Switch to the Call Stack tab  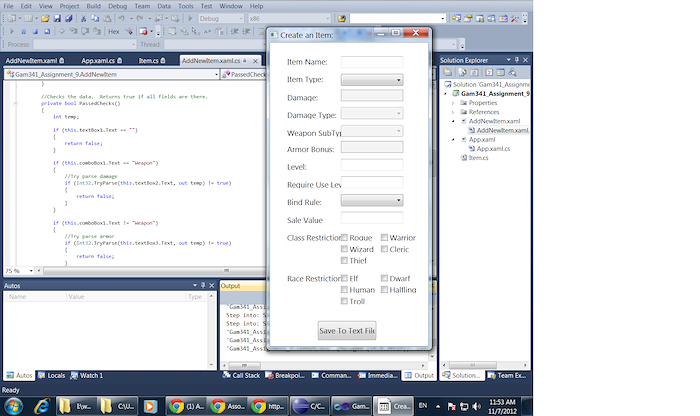[242, 375]
